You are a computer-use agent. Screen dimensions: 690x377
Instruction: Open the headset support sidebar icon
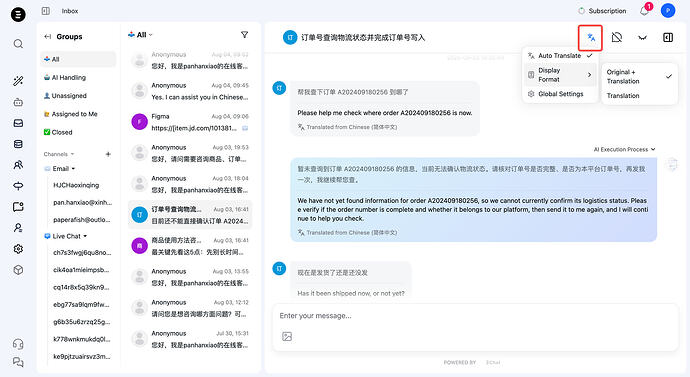[18, 344]
